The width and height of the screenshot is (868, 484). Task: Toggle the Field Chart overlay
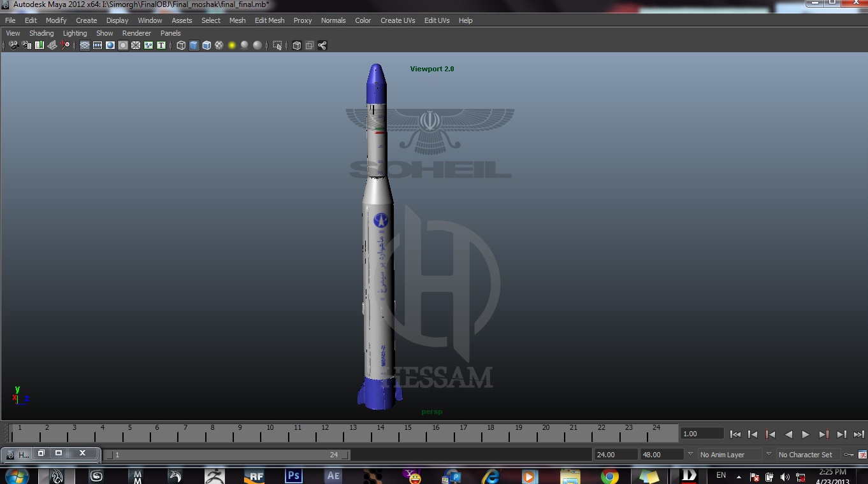(136, 45)
